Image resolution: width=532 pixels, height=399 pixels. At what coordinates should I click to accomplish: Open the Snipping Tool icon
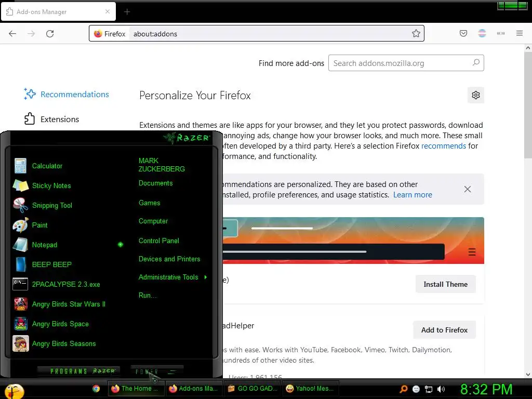pyautogui.click(x=20, y=205)
